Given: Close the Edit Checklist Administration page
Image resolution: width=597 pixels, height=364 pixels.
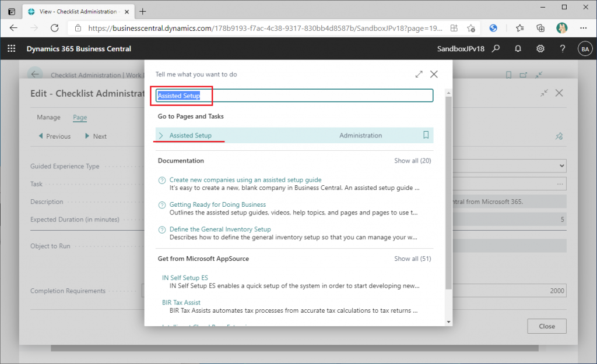Looking at the screenshot, I should (559, 93).
